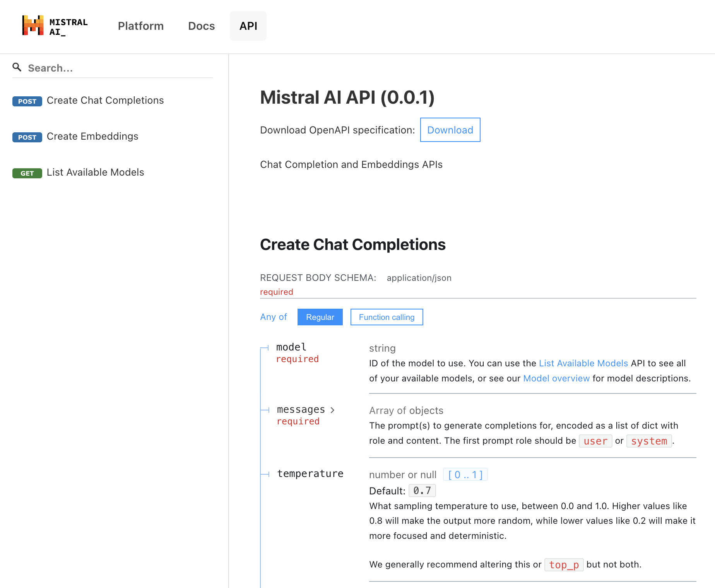Image resolution: width=715 pixels, height=588 pixels.
Task: Click the POST badge beside Create Embeddings
Action: (27, 137)
